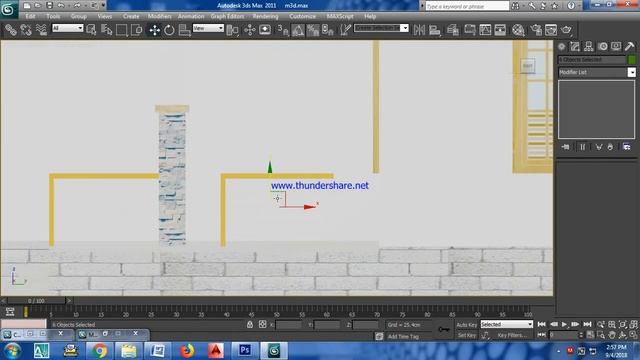Click Use Pivot Point Center icon
Image resolution: width=640 pixels, height=360 pixels.
tap(232, 30)
